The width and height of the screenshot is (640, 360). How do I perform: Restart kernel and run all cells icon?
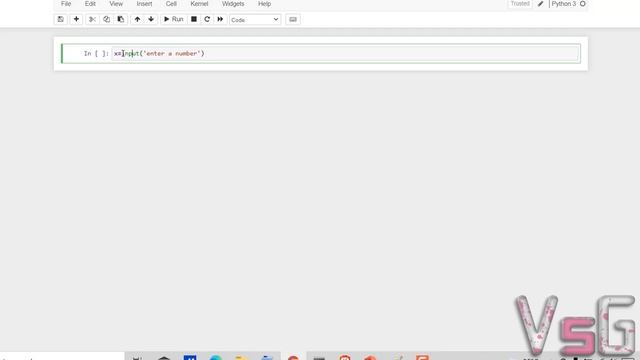point(220,19)
